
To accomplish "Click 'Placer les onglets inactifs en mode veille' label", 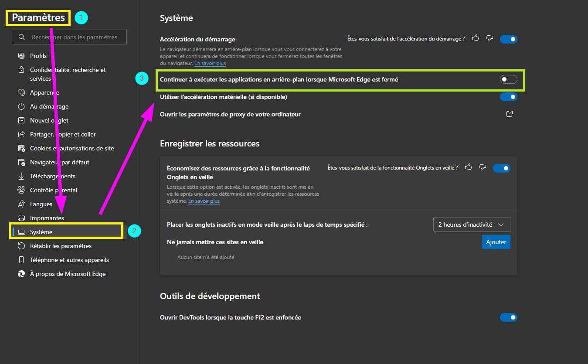I will click(267, 225).
